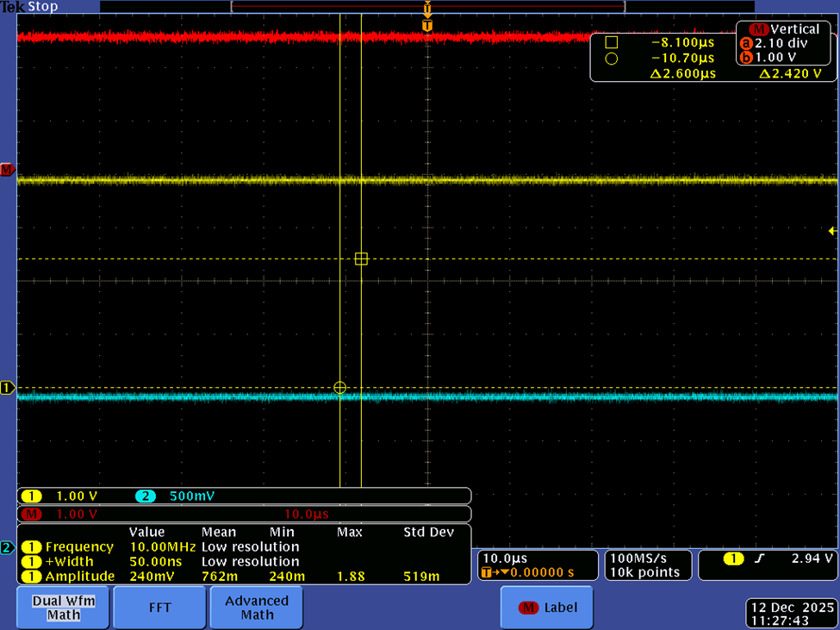Click the -8.100µs cursor time readout

(x=683, y=43)
